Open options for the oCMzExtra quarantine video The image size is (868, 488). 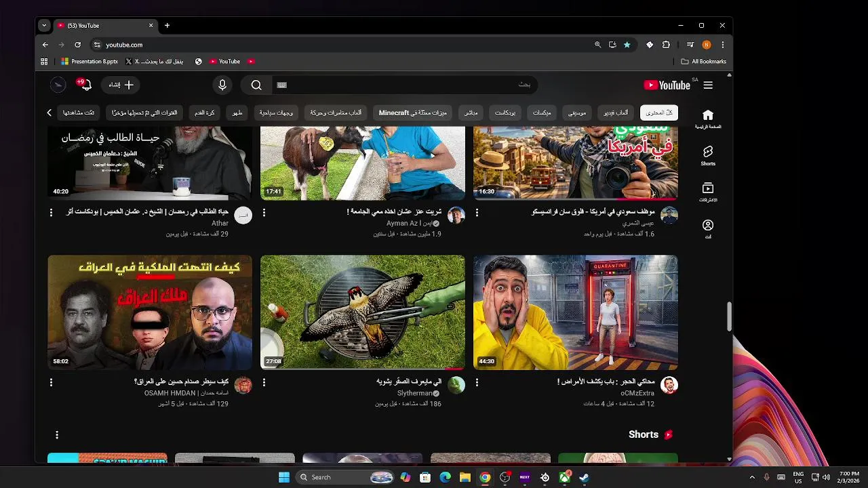click(477, 382)
